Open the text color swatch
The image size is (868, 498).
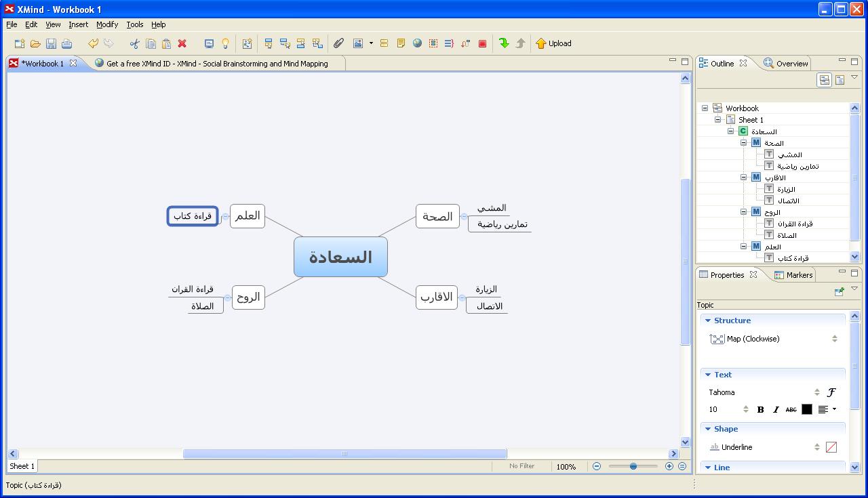point(806,409)
